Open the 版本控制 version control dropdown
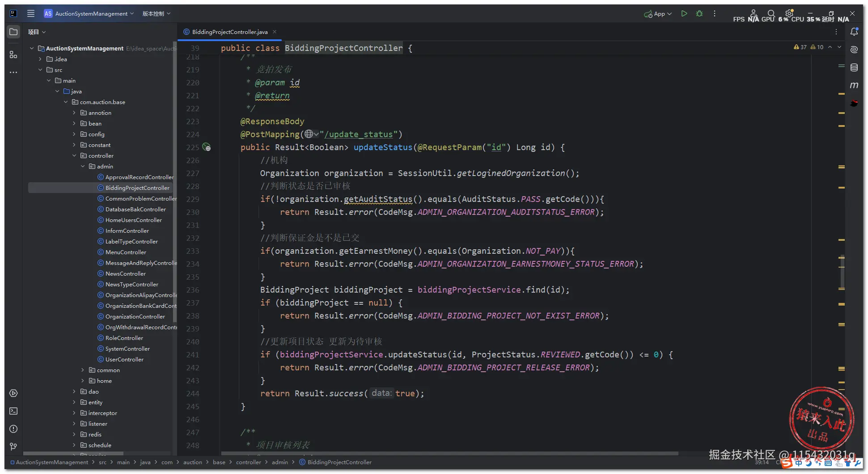This screenshot has height=474, width=868. click(157, 13)
